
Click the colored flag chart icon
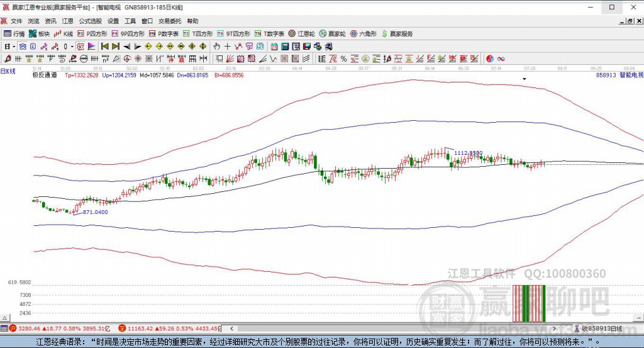(x=91, y=47)
